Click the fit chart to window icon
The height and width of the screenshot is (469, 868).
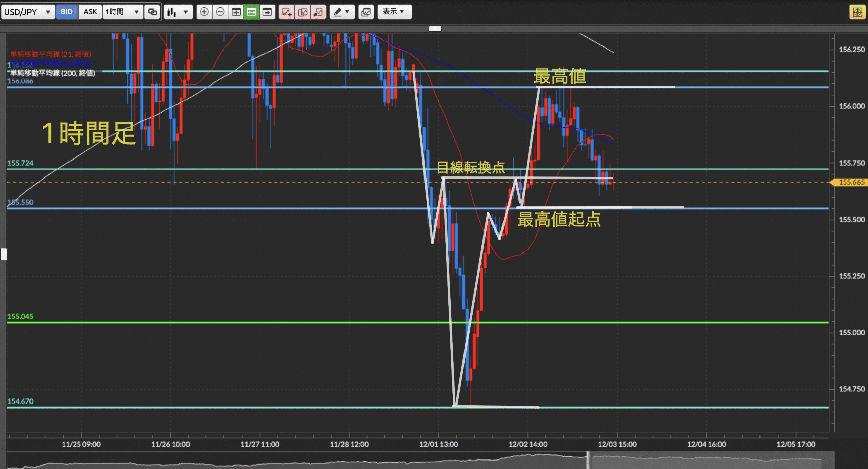point(236,12)
